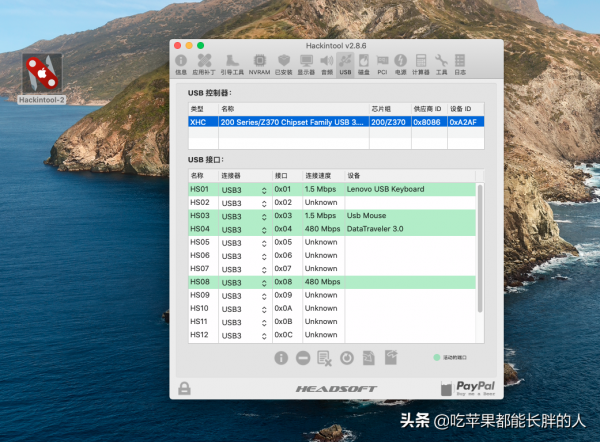Click the export USB ports button
Viewport: 600px width, 442px height.
point(391,357)
